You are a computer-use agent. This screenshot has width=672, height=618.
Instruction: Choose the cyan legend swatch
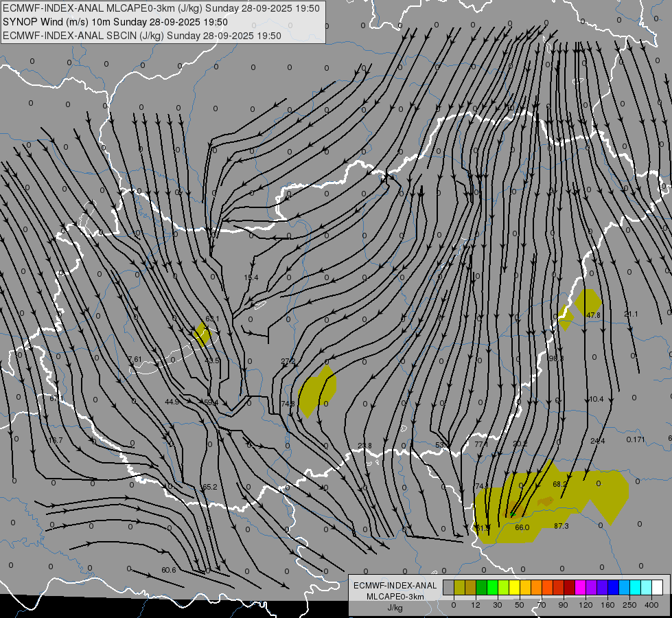(x=636, y=587)
